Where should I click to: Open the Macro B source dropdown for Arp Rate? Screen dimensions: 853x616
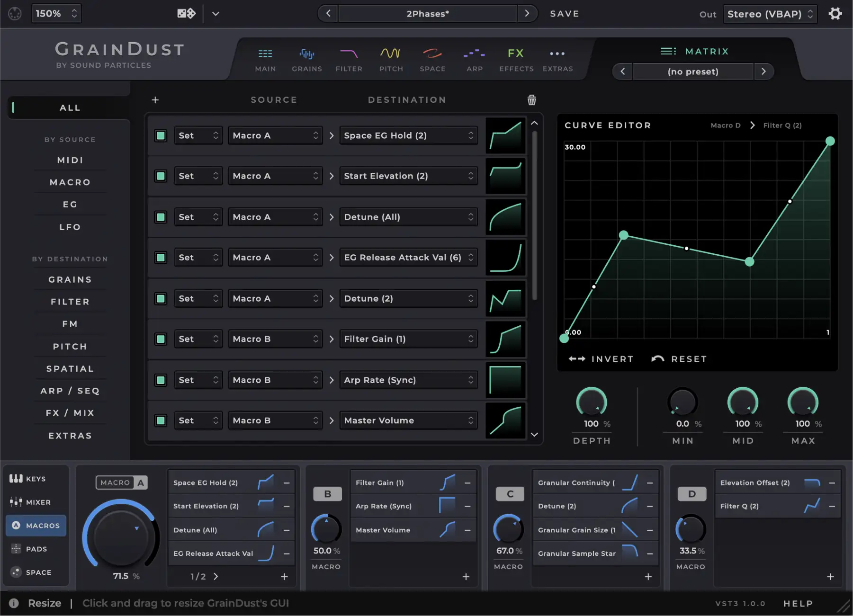(275, 379)
